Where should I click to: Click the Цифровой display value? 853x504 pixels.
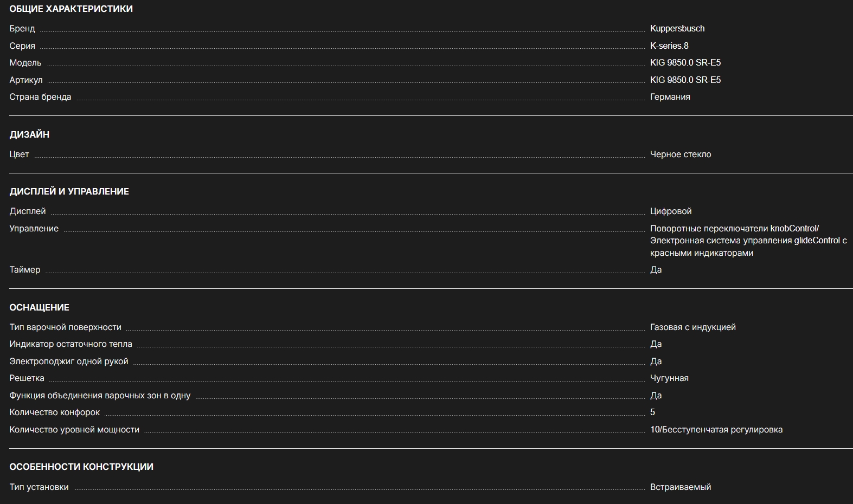click(x=670, y=211)
